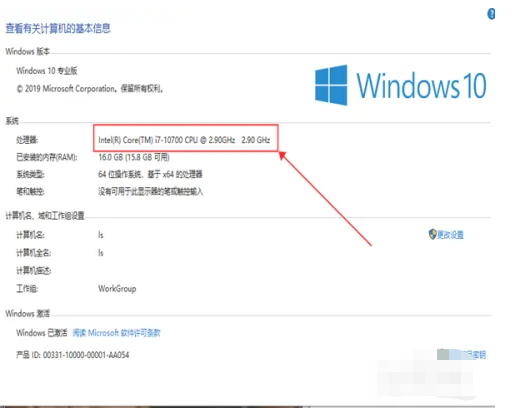527x412 pixels.
Task: Click the 计算机名 value ls
Action: [x=101, y=235]
